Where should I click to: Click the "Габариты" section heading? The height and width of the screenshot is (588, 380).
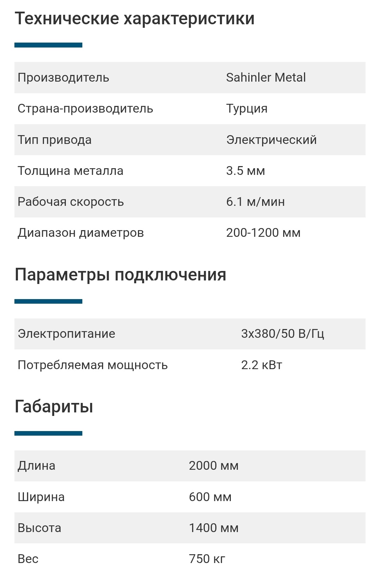pyautogui.click(x=54, y=407)
